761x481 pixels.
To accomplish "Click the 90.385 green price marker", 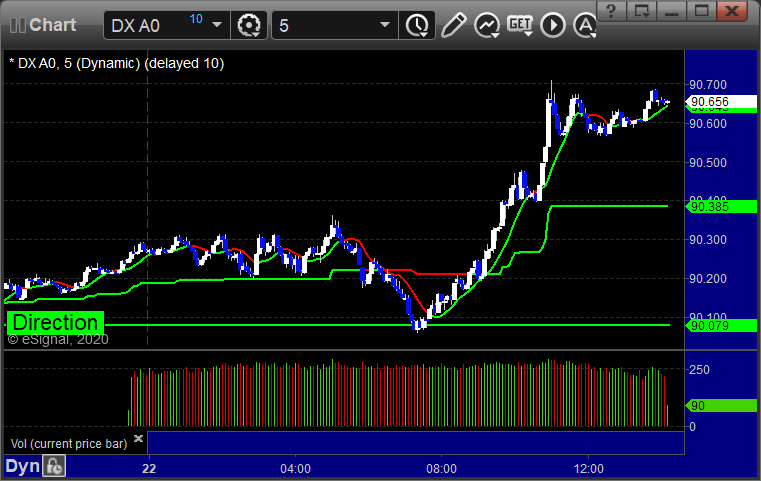I will [x=721, y=207].
